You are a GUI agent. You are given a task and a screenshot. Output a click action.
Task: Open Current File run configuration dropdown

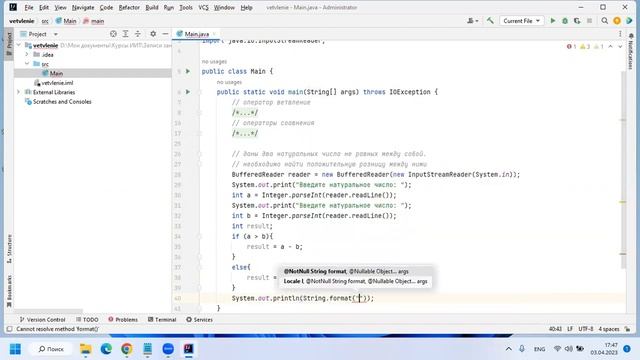point(521,21)
